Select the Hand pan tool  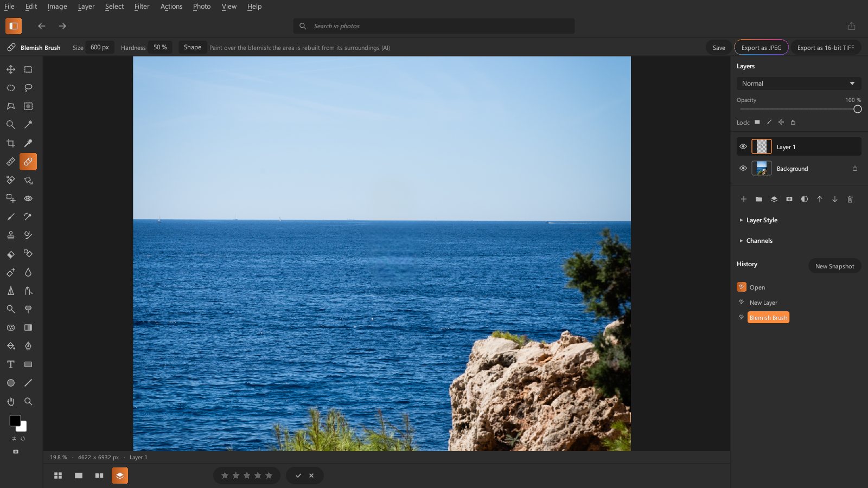pyautogui.click(x=11, y=401)
